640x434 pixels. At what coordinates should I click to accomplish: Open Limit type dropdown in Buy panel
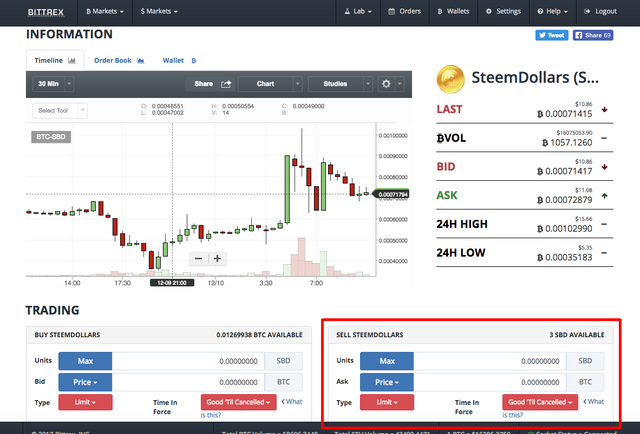tap(85, 402)
